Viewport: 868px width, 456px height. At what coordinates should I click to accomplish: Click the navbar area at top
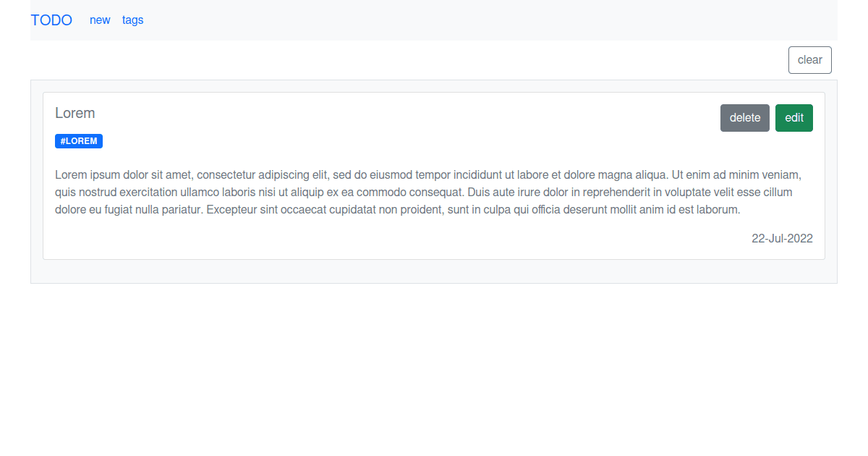coord(434,20)
